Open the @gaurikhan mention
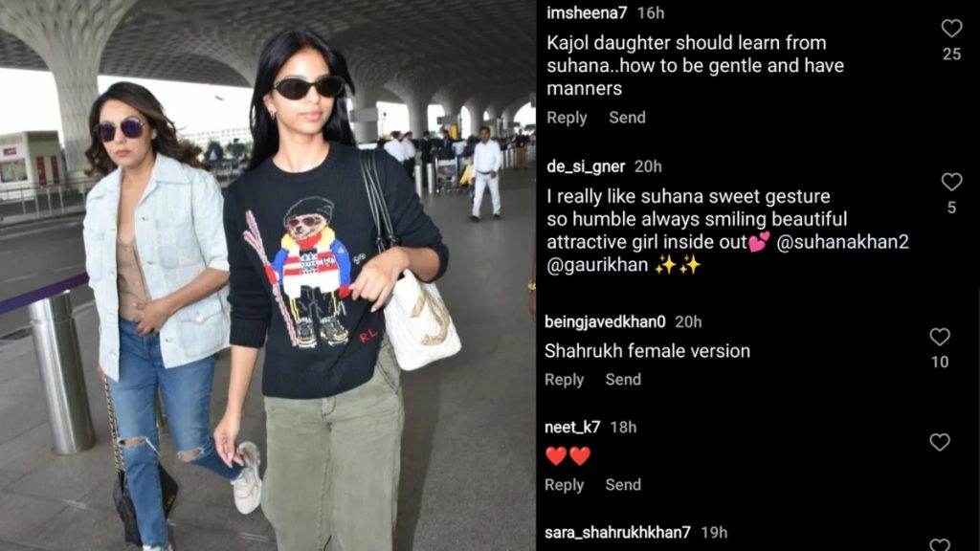 [597, 266]
